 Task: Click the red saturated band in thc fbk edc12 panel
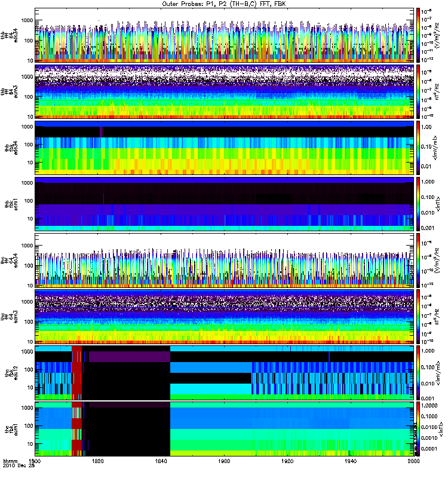point(77,373)
